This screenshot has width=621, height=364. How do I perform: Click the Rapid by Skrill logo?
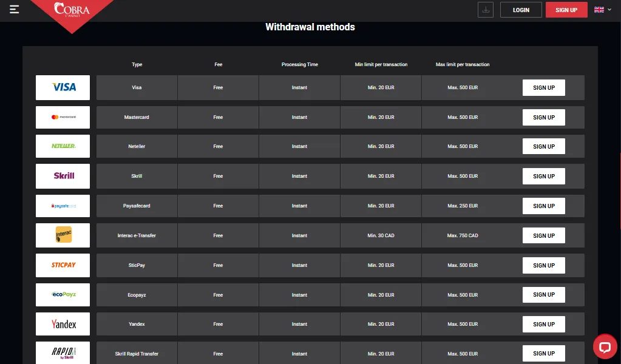point(63,352)
